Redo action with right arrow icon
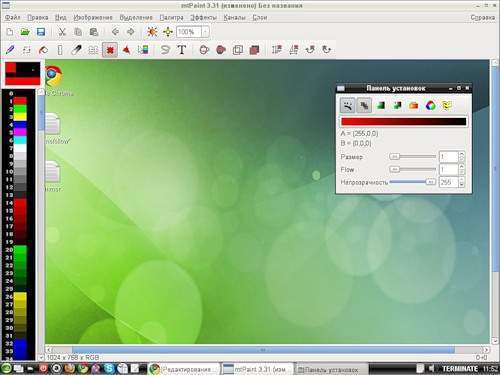This screenshot has width=500, height=375. click(x=130, y=32)
